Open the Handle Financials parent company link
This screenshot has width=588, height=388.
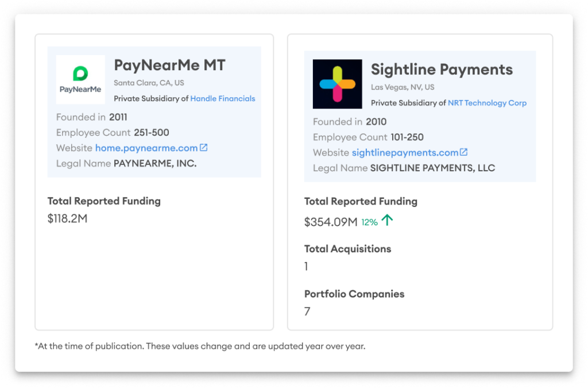pos(223,98)
